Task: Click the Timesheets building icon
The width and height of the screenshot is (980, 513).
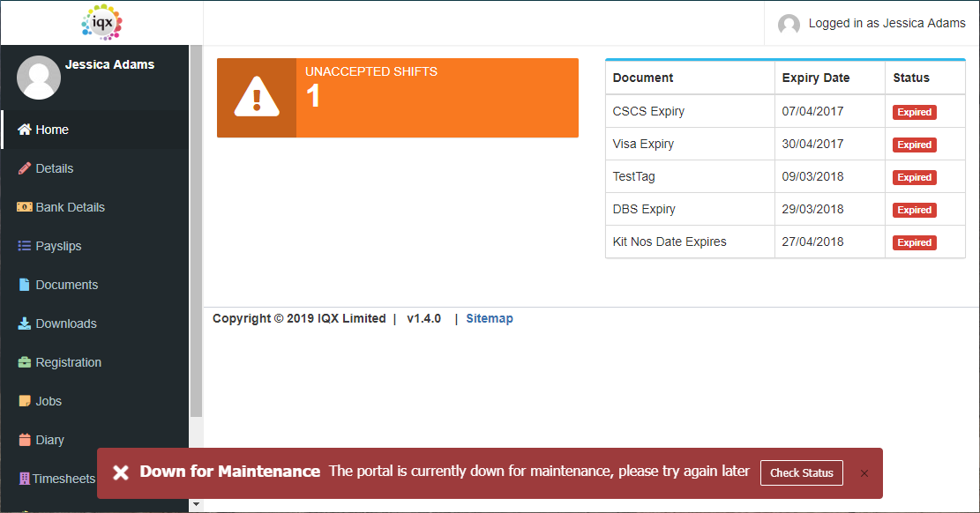Action: (x=25, y=478)
